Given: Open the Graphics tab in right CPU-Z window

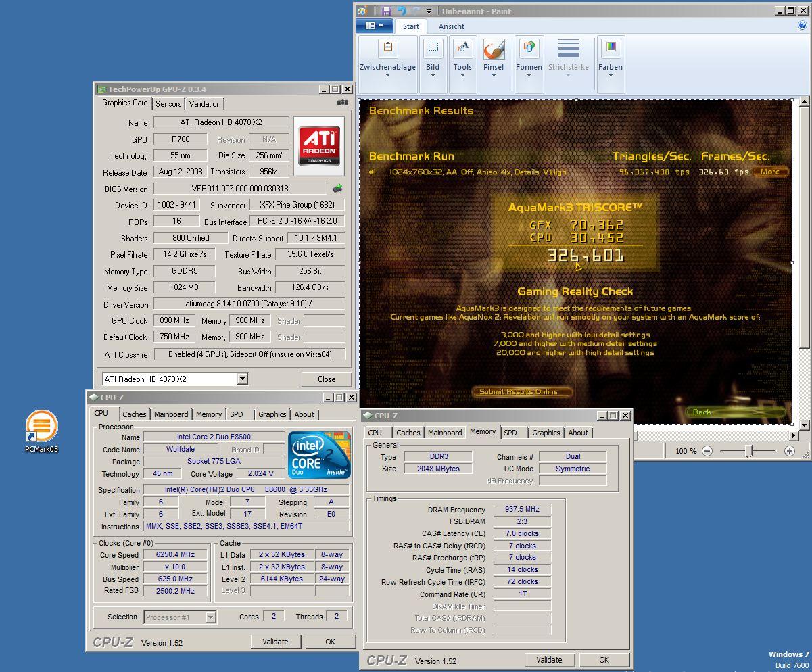Looking at the screenshot, I should pos(546,433).
